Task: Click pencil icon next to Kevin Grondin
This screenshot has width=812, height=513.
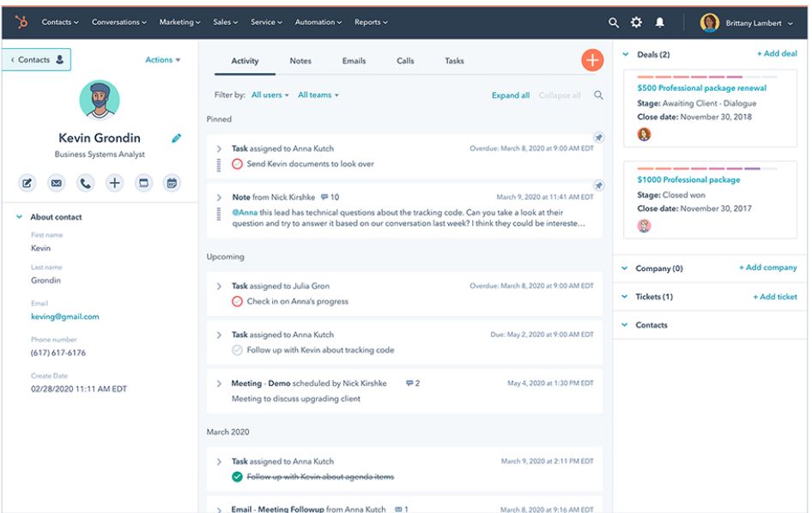Action: pyautogui.click(x=176, y=138)
